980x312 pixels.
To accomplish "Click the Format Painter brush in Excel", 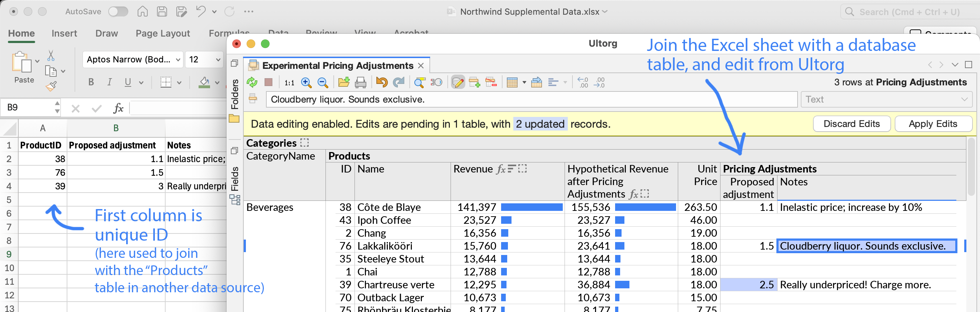I will pos(51,86).
